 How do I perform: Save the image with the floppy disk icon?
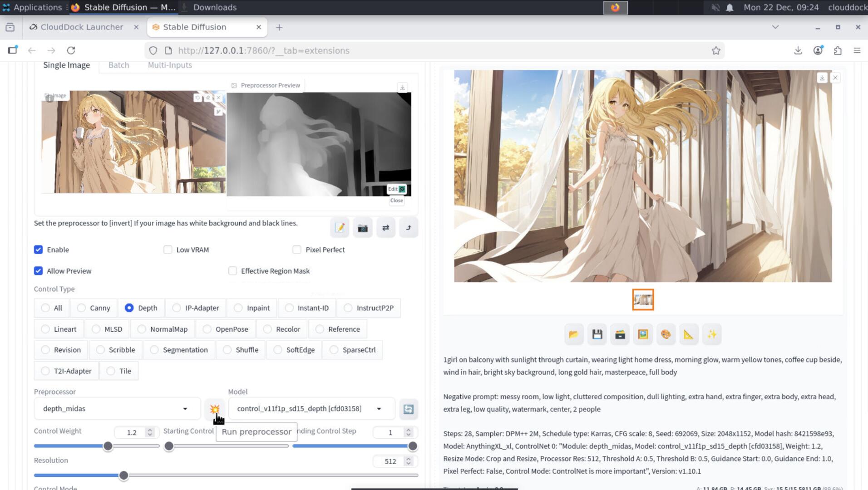tap(597, 335)
